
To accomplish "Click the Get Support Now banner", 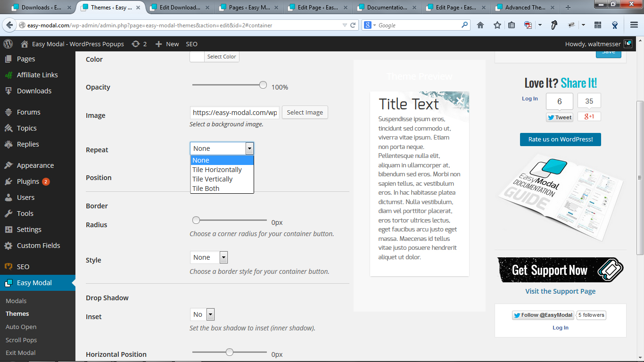I will pyautogui.click(x=560, y=270).
